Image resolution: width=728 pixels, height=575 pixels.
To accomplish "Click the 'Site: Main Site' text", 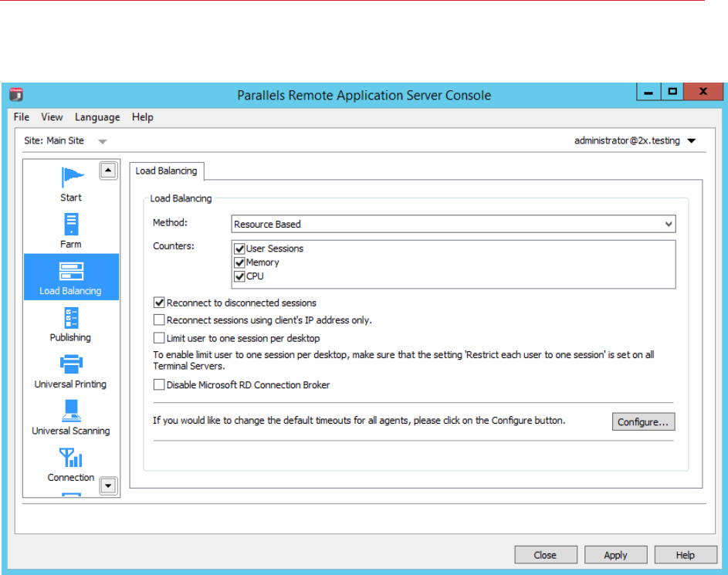I will click(x=54, y=140).
